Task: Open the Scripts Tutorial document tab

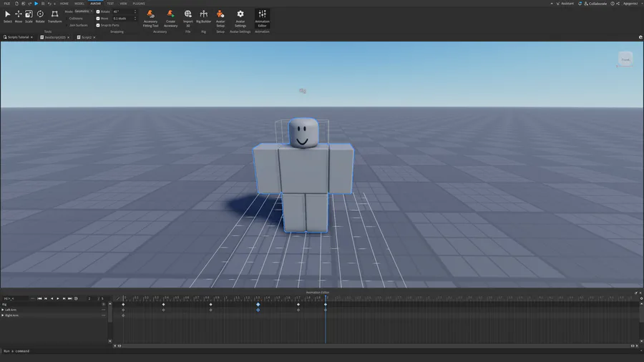Action: [18, 37]
